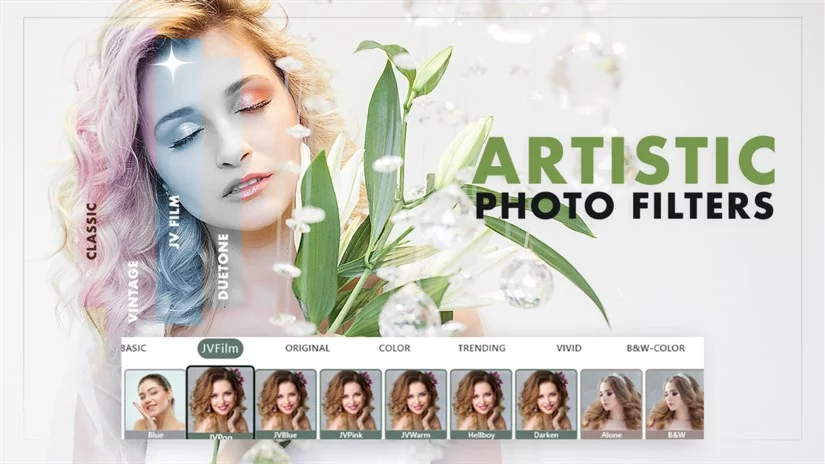Image resolution: width=825 pixels, height=464 pixels.
Task: Apply the B&W filter thumbnail
Action: pyautogui.click(x=675, y=404)
